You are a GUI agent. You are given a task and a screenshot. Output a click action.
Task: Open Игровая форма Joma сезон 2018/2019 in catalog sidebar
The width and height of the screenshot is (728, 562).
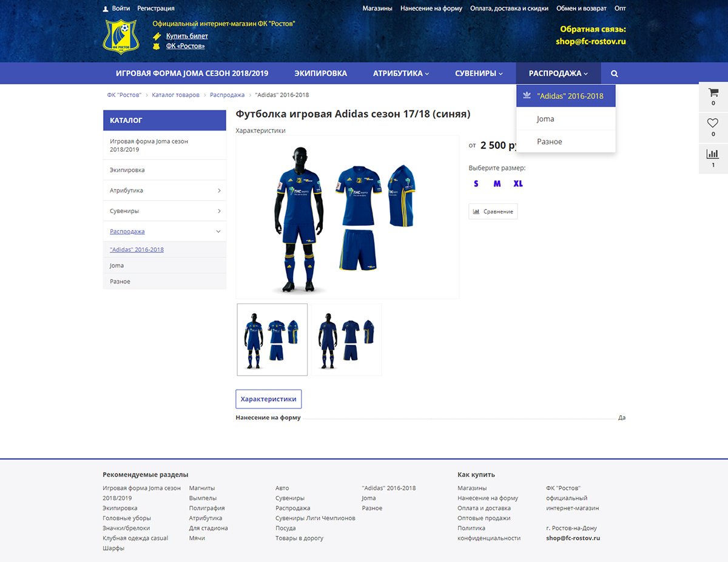pos(164,145)
